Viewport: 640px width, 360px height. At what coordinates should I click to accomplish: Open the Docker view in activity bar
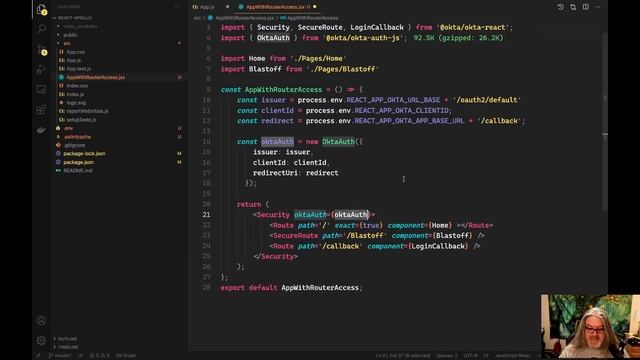point(41,130)
